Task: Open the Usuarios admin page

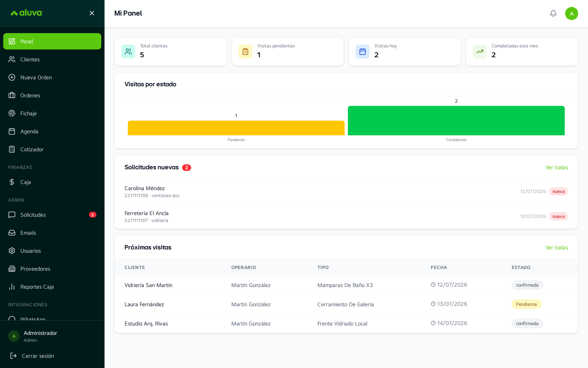Action: (x=52, y=251)
